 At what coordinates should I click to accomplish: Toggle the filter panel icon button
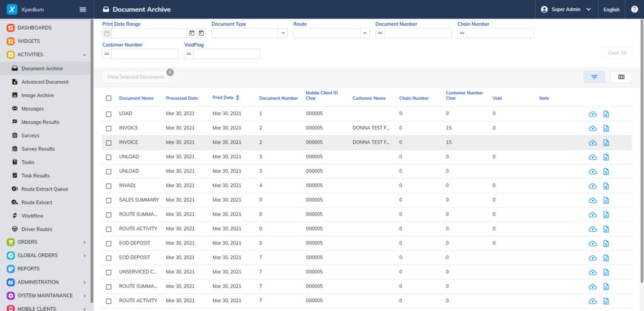coord(594,77)
